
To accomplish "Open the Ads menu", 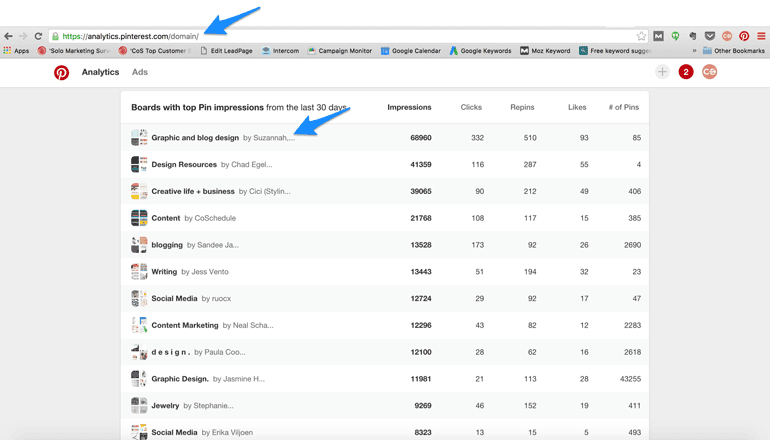I will [x=139, y=72].
